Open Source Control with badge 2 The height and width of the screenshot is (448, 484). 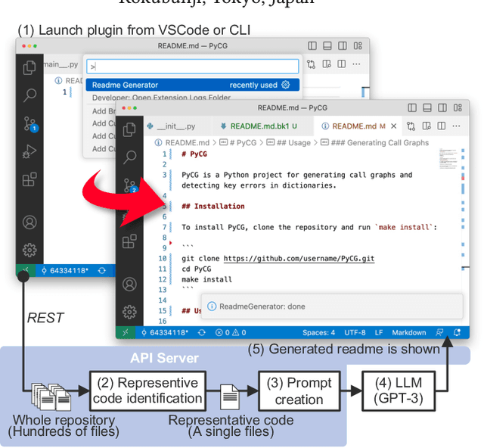[x=130, y=185]
